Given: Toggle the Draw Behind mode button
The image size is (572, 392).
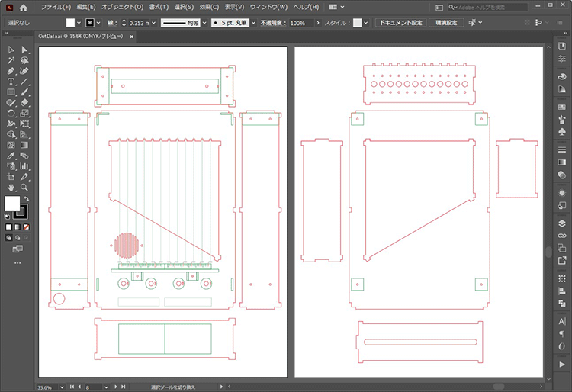Looking at the screenshot, I should click(x=17, y=237).
